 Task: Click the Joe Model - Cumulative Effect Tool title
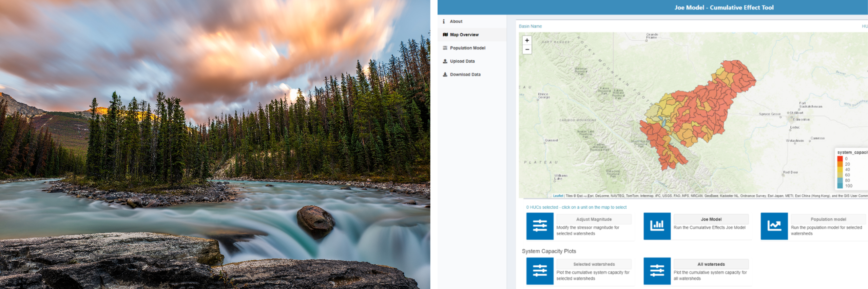(x=724, y=7)
